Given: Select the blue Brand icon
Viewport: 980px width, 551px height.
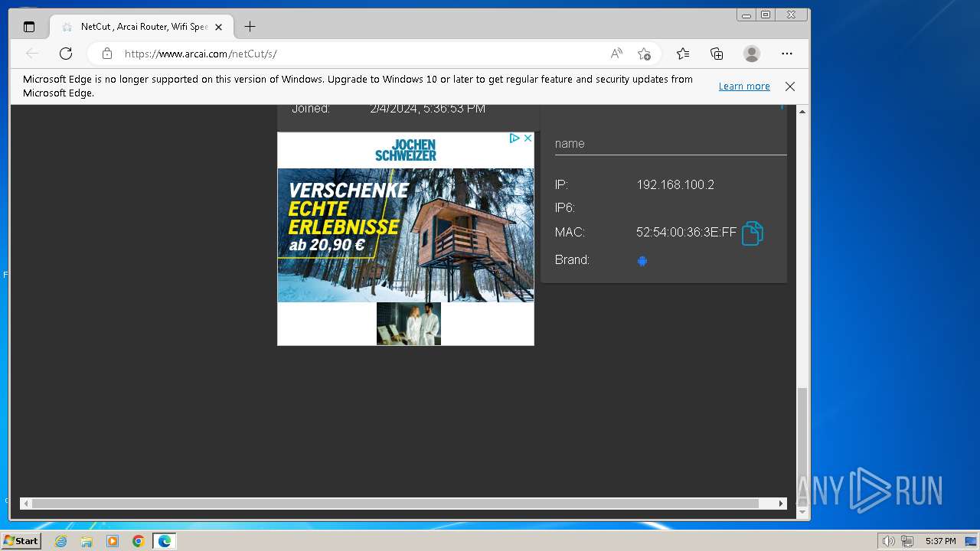Looking at the screenshot, I should 642,261.
